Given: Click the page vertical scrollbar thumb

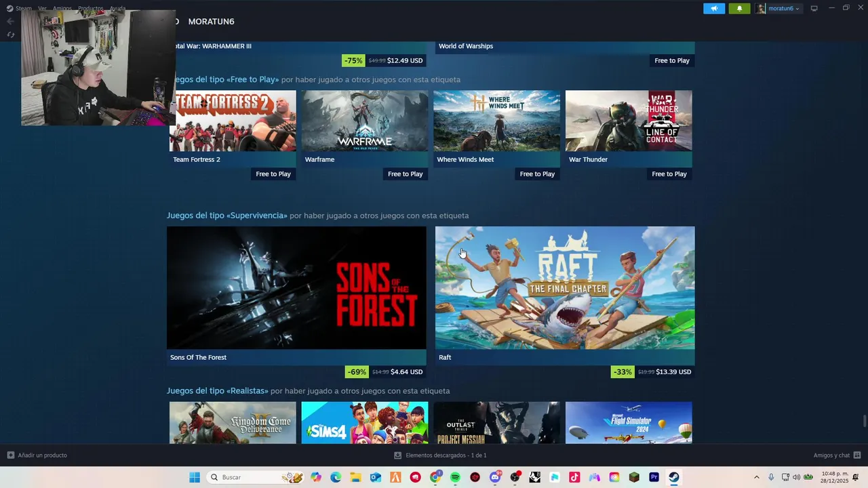Looking at the screenshot, I should (864, 421).
